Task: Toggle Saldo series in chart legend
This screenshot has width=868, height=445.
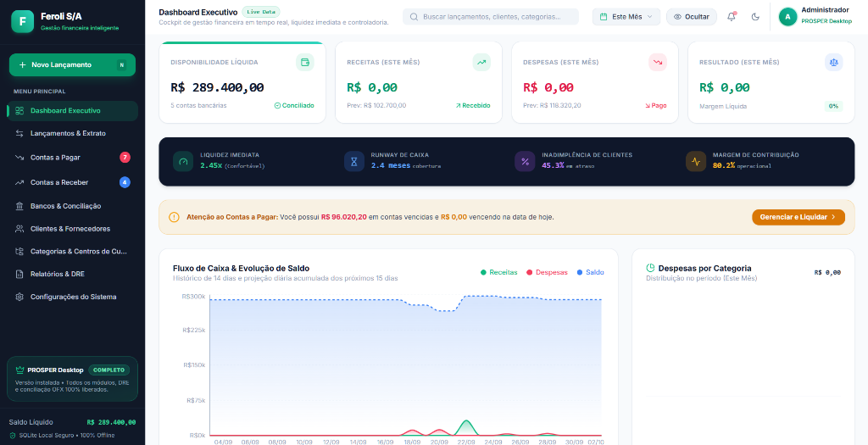Action: (591, 272)
